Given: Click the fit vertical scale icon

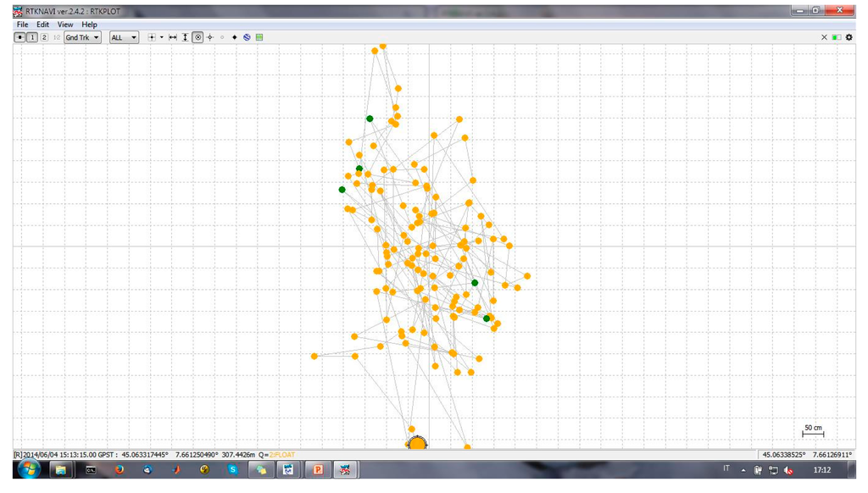Looking at the screenshot, I should [x=185, y=37].
